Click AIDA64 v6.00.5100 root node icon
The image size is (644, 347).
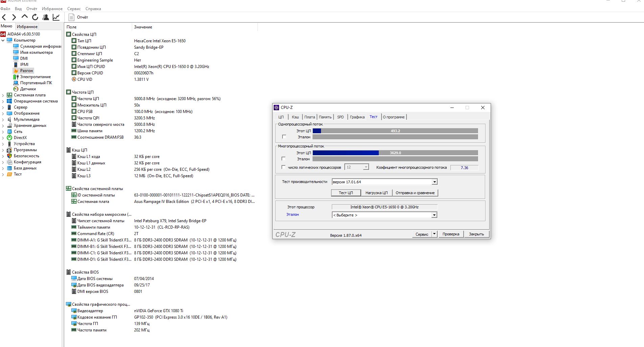(3, 34)
